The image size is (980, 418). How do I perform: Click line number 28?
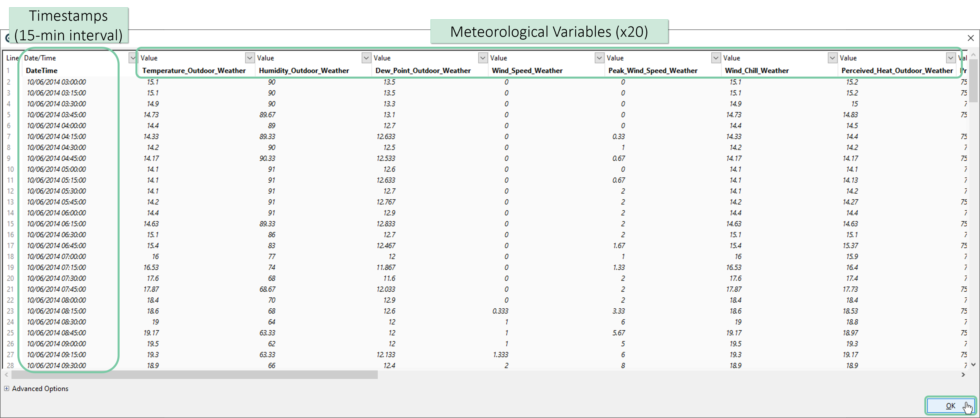[x=10, y=365]
